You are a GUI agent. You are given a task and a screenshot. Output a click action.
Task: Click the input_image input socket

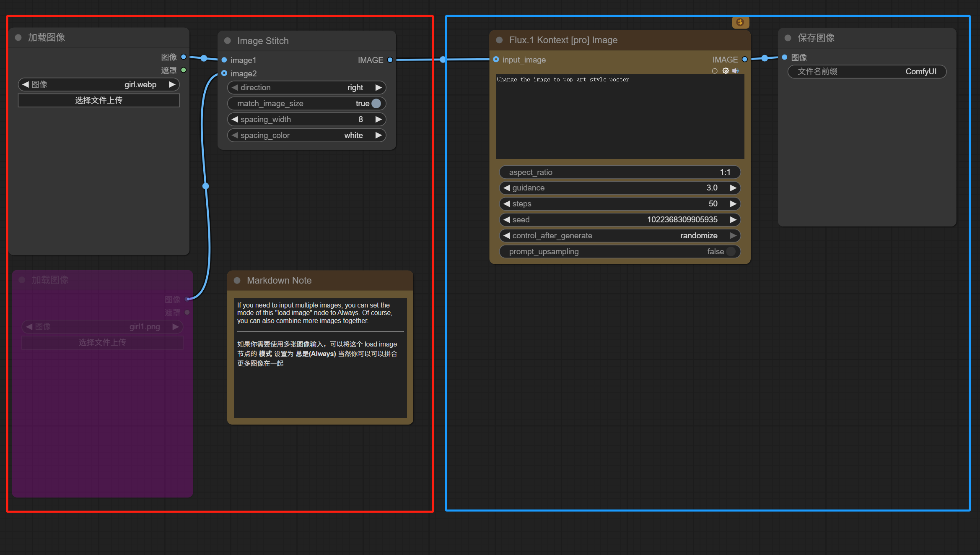(496, 60)
